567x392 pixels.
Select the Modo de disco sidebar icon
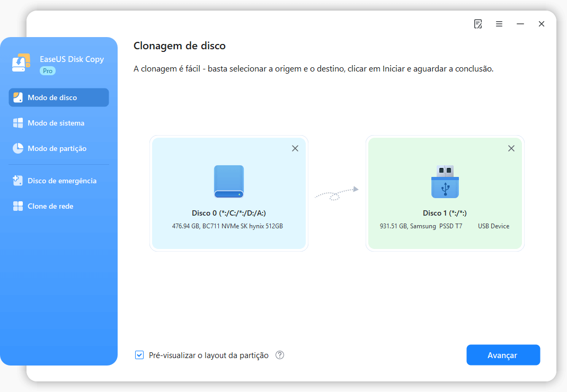tap(18, 97)
